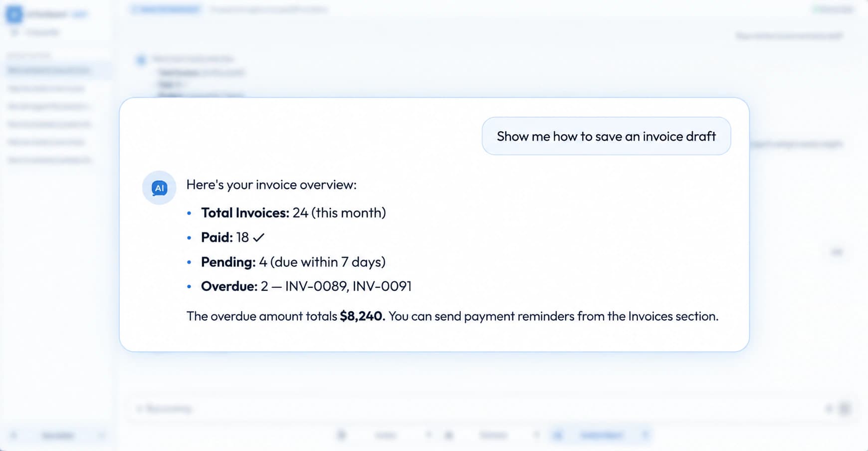
Task: Click the checkmark beside Paid: 18
Action: click(x=258, y=237)
